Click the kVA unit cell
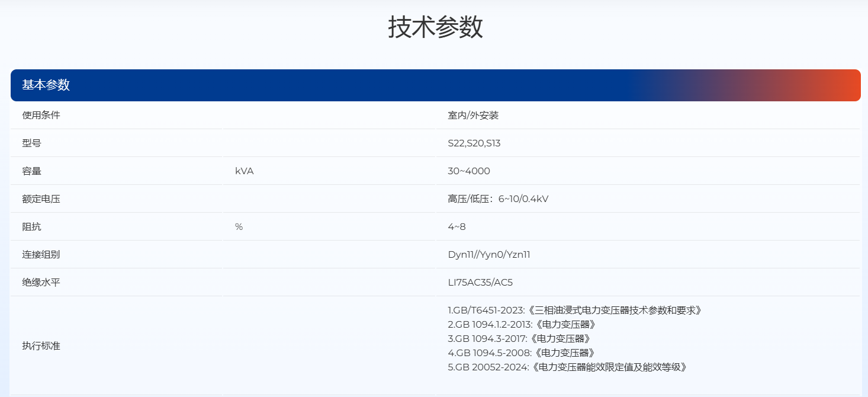The height and width of the screenshot is (397, 868). [244, 171]
